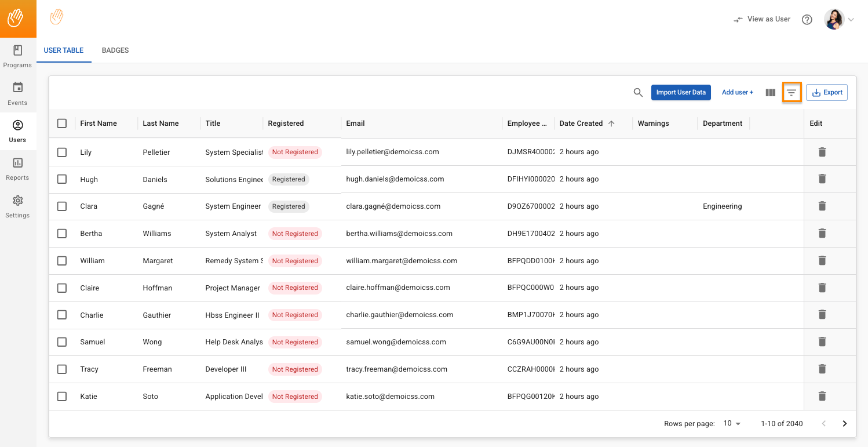Go to the Reports section
This screenshot has height=447, width=868.
click(17, 169)
